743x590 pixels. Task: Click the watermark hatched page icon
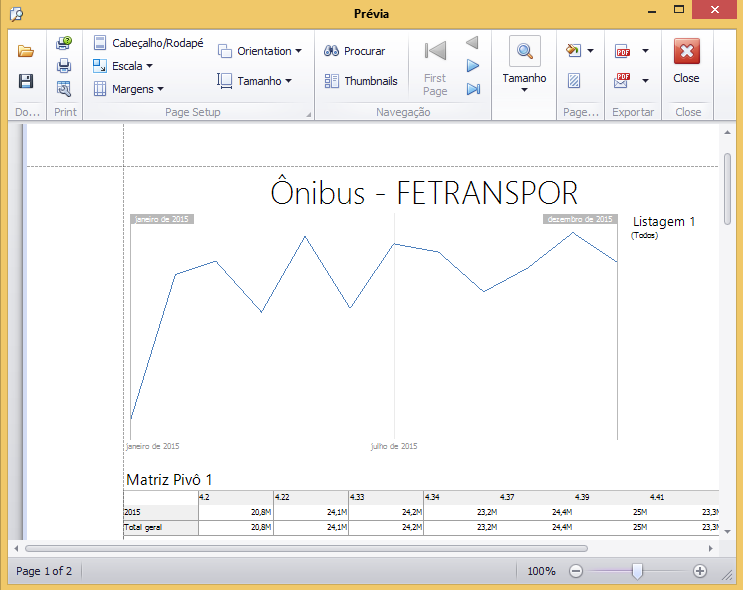click(574, 81)
